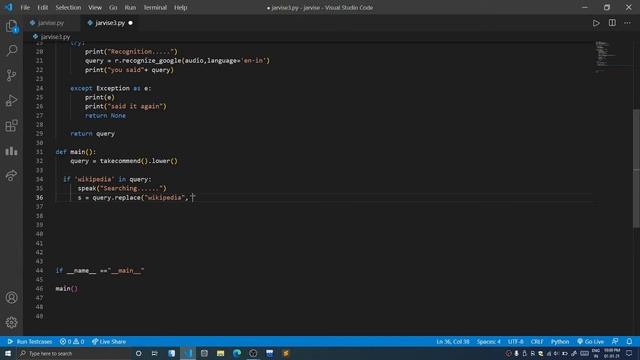Screen dimensions: 640x360
Task: Switch to the jarvise.py tab
Action: (51, 23)
